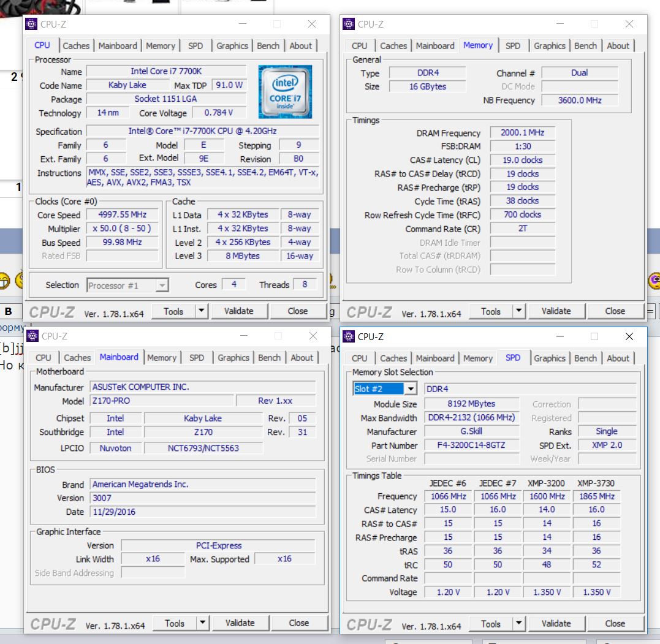Click Tools button in SPD window

pos(491,623)
